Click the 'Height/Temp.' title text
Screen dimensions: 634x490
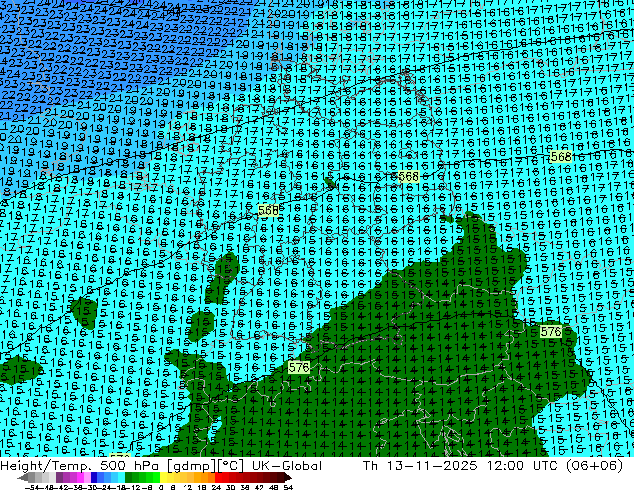(x=45, y=466)
